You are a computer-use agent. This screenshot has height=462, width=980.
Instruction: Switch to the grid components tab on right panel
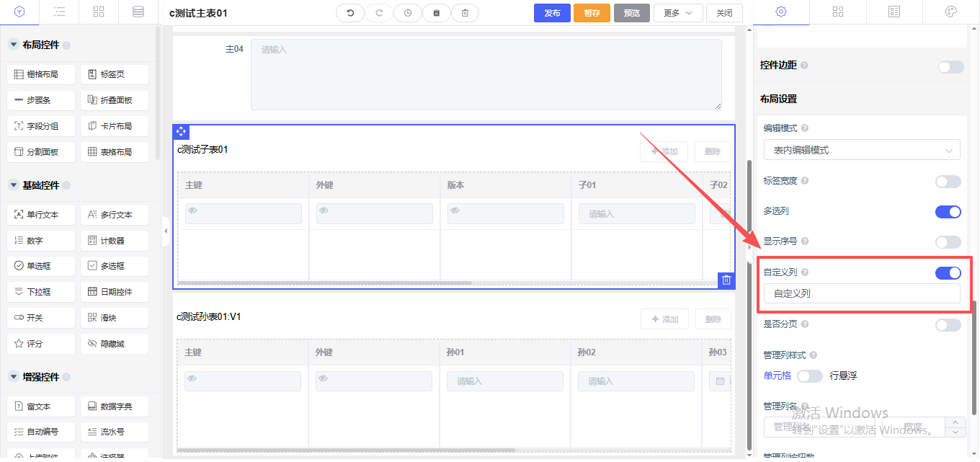(837, 12)
